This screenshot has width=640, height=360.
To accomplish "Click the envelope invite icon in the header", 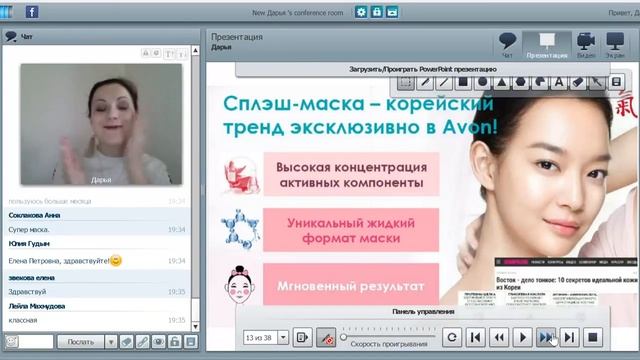I will click(392, 12).
